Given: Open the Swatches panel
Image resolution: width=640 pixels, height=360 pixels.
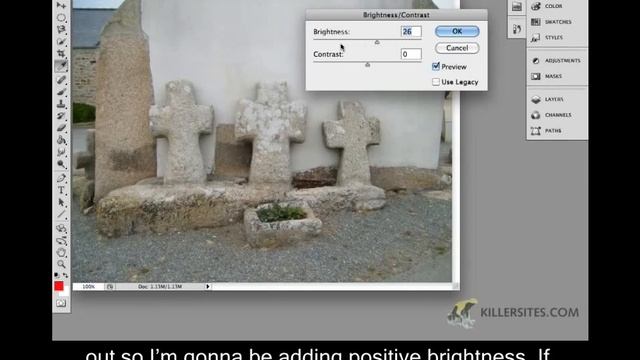Looking at the screenshot, I should pos(557,22).
